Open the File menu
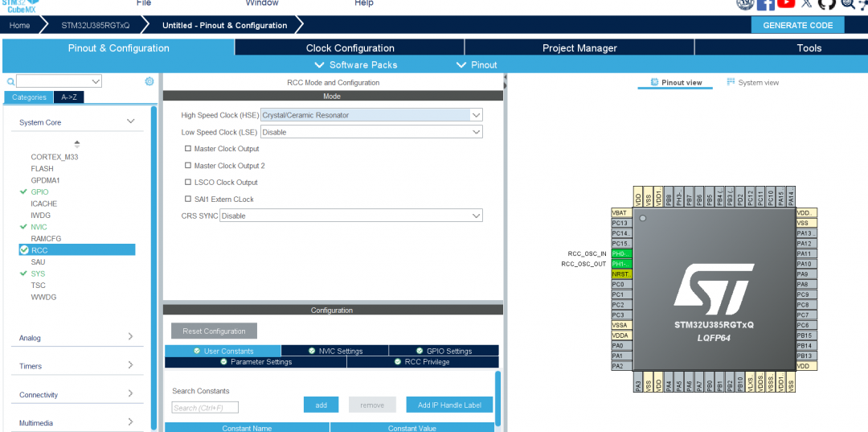 [144, 2]
